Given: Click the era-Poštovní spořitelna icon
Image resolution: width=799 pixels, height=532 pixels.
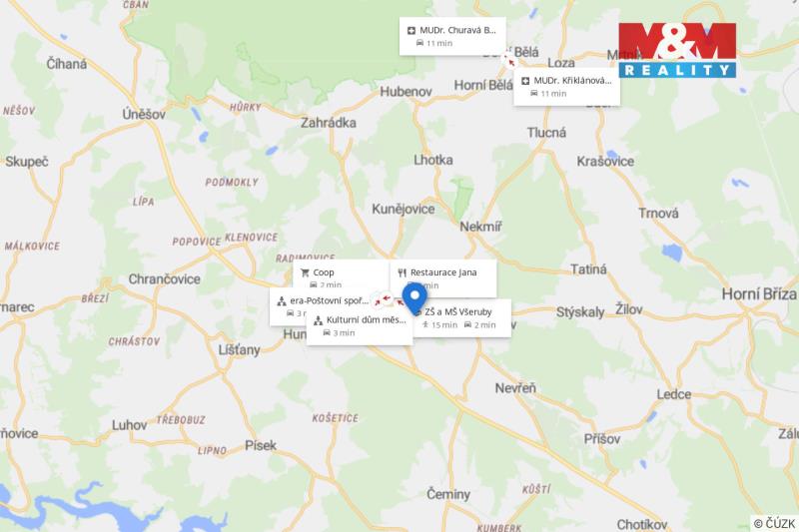Looking at the screenshot, I should (282, 300).
